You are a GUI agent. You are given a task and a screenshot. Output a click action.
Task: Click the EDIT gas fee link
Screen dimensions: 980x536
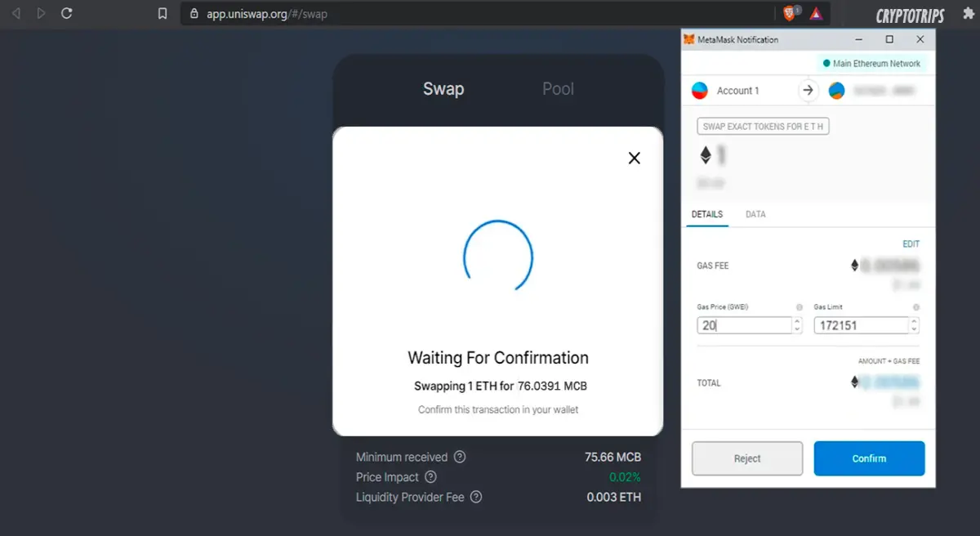911,244
